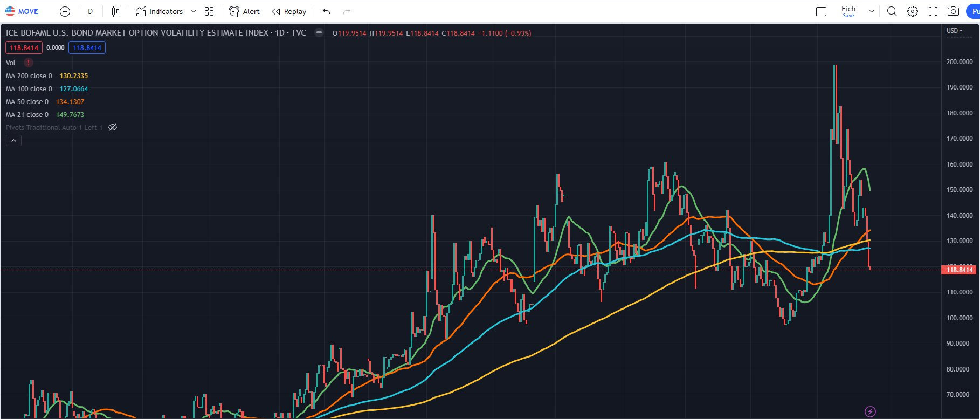Open the Indicators dialog

[160, 11]
